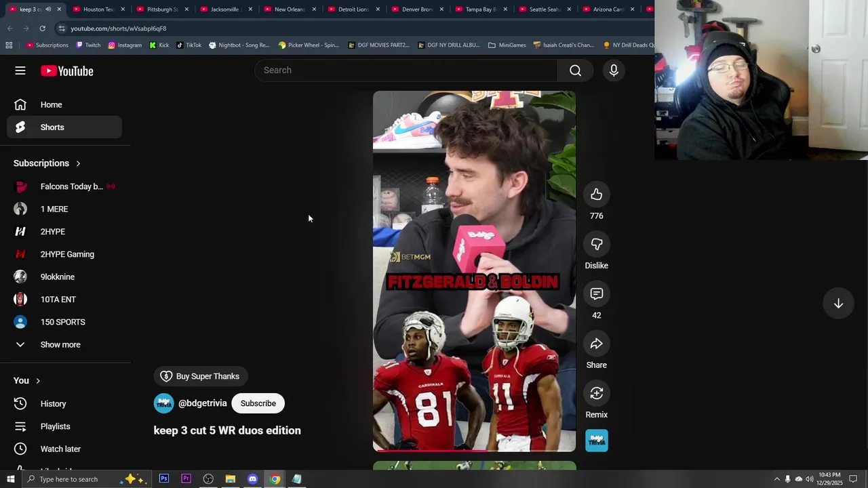Switch to the Tampa Bay tab
The height and width of the screenshot is (488, 868).
(x=481, y=9)
